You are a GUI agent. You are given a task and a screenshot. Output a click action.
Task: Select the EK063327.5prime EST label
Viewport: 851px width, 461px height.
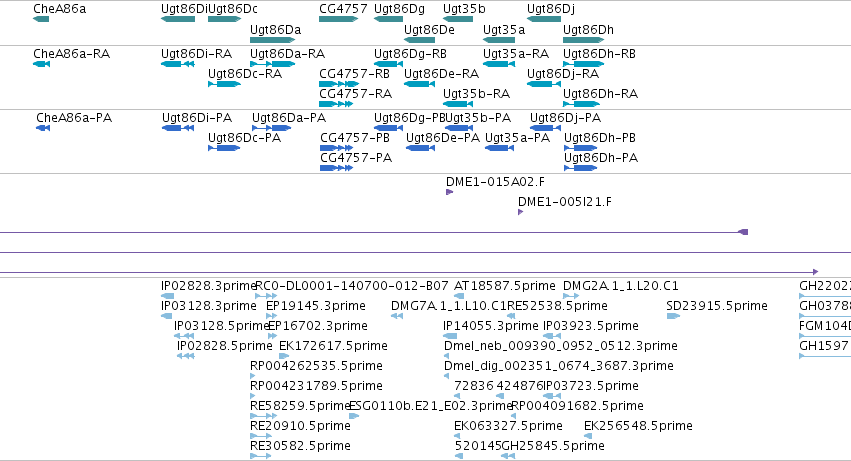tap(509, 426)
